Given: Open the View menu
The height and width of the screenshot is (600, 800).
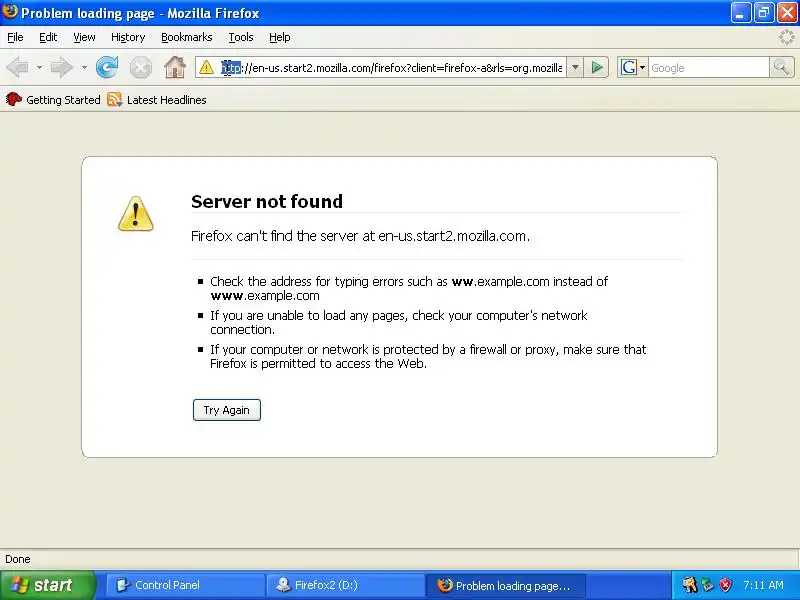Looking at the screenshot, I should (84, 37).
